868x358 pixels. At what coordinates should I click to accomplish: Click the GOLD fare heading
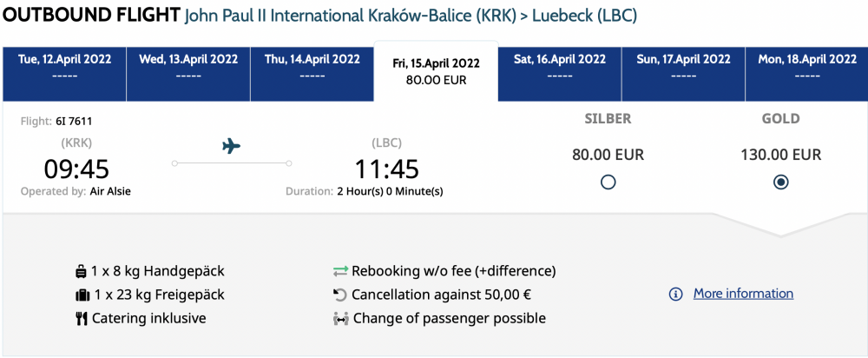coord(781,118)
